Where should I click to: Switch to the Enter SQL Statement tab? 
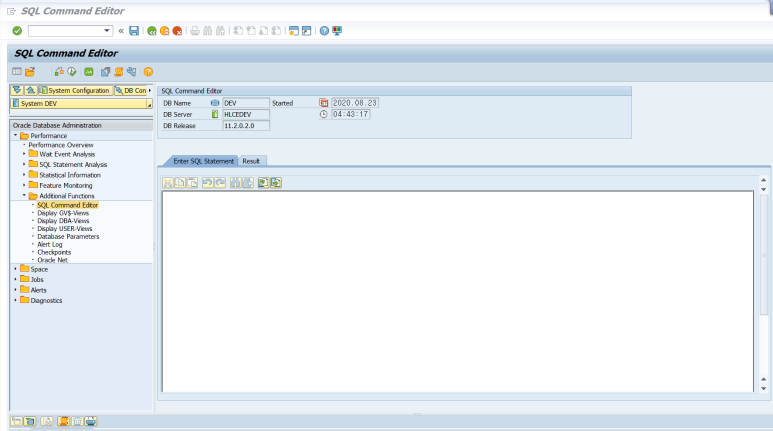[203, 161]
